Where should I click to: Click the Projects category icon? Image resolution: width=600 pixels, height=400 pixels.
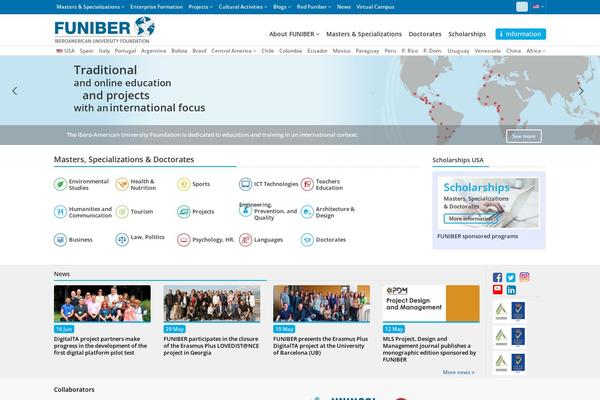click(184, 212)
